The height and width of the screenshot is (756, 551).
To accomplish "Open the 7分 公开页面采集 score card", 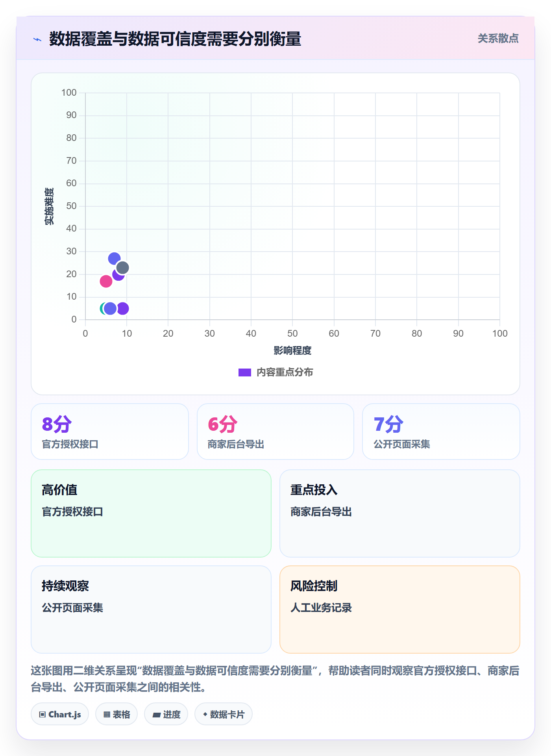I will [441, 432].
